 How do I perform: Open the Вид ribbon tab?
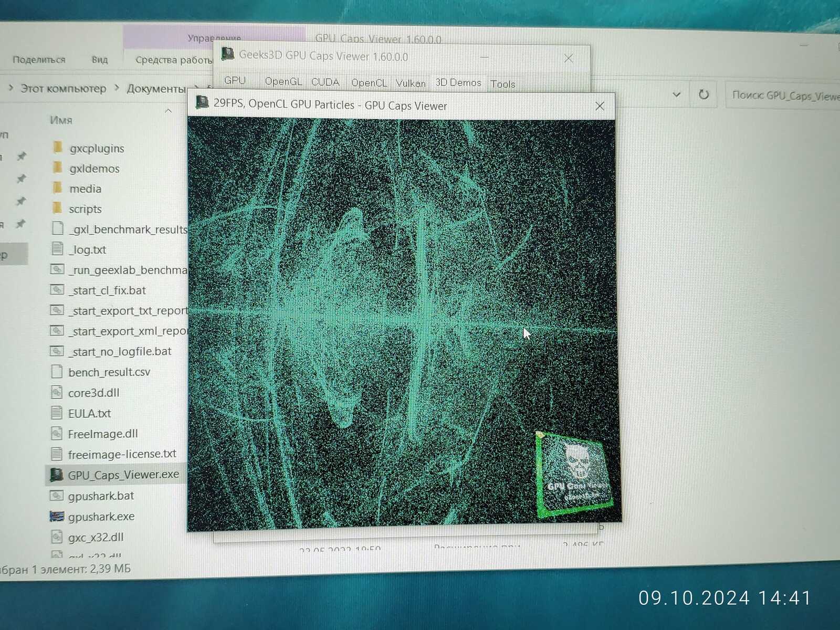coord(99,59)
